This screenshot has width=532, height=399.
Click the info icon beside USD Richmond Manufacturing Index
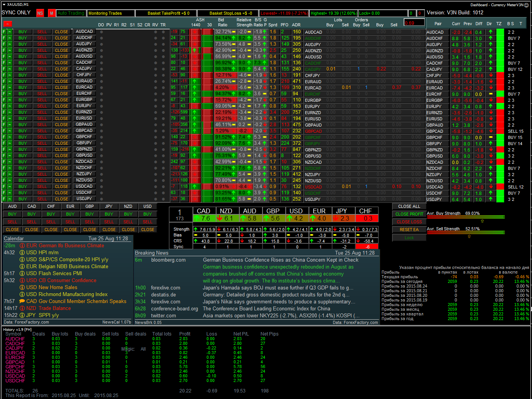coord(22,295)
